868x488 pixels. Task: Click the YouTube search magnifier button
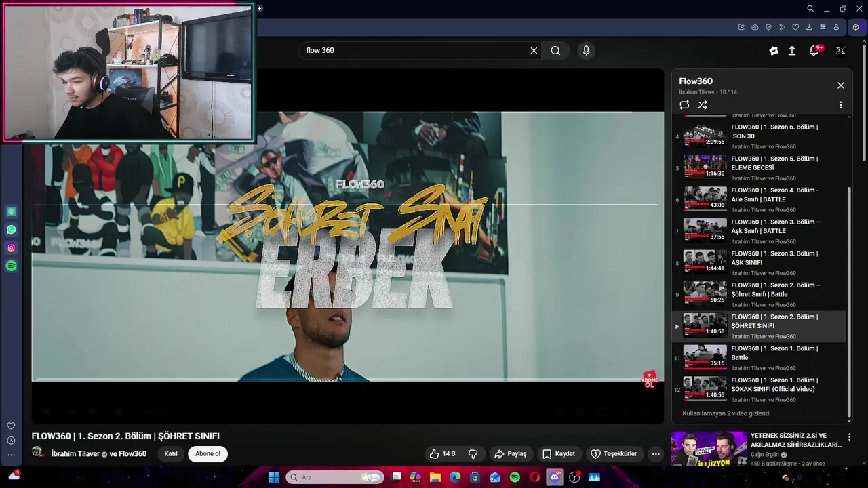[x=555, y=50]
